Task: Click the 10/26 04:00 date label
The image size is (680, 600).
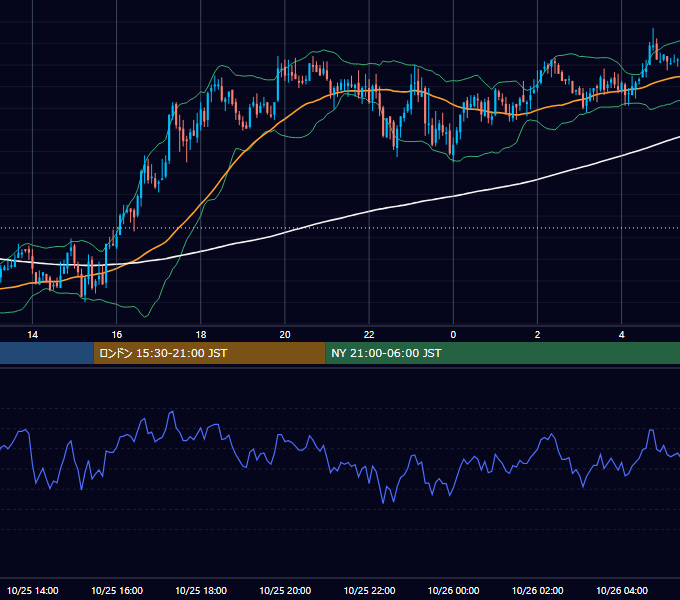Action: pos(621,590)
